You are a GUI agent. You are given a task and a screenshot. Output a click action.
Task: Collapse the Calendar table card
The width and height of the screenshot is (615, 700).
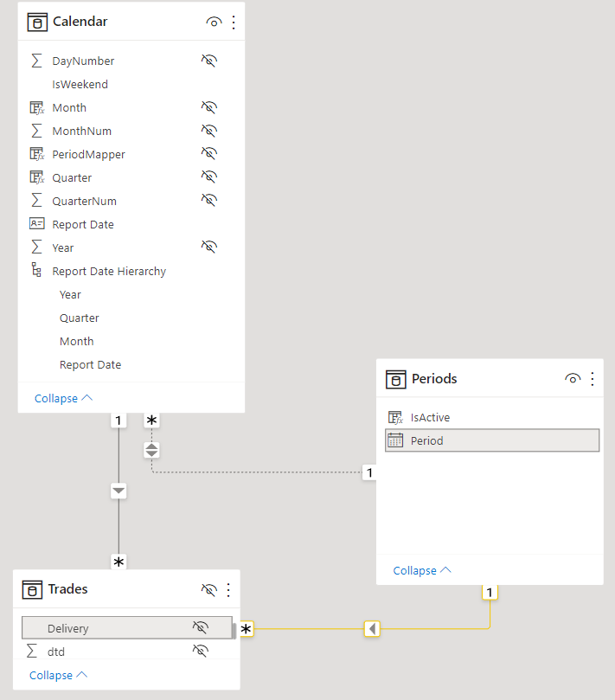63,398
